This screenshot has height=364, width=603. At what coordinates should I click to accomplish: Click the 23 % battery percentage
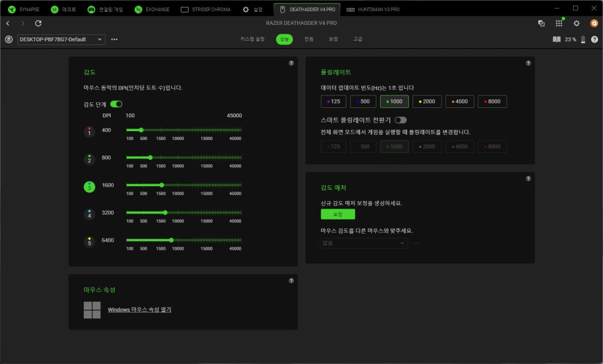571,39
